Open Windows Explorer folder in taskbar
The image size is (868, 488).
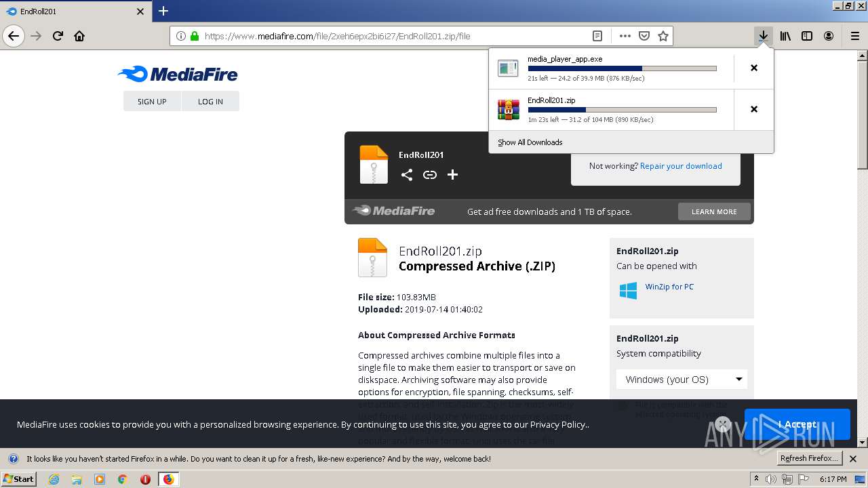[x=77, y=479]
